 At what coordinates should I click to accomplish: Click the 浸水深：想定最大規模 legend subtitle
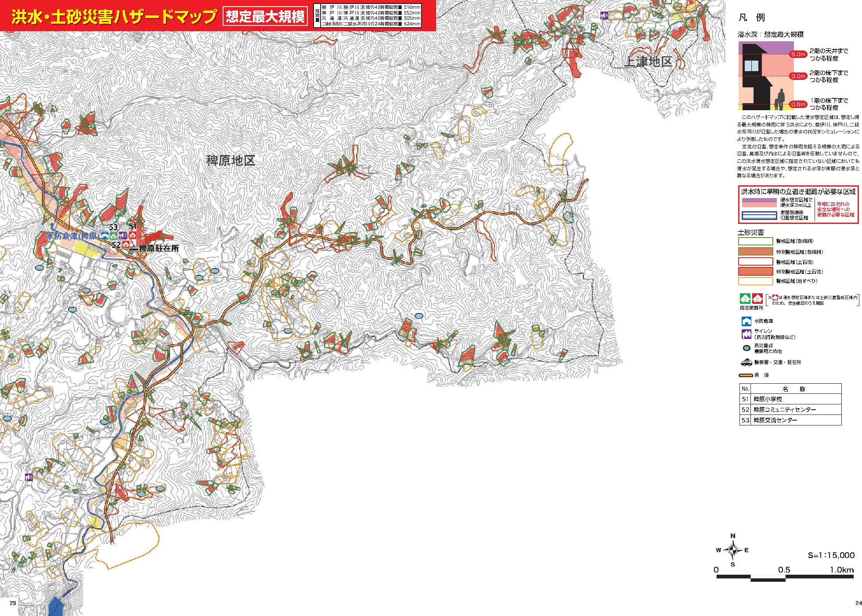[771, 34]
